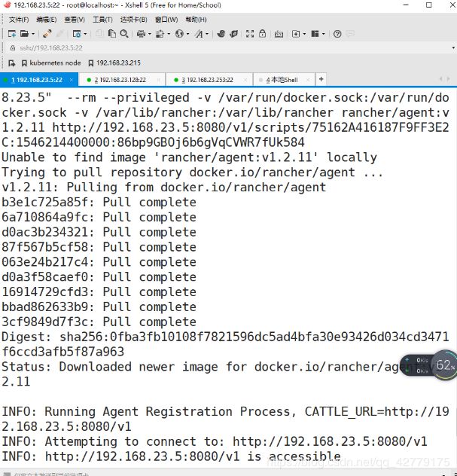Click the Font toolbar icon
457x476 pixels.
[199, 34]
